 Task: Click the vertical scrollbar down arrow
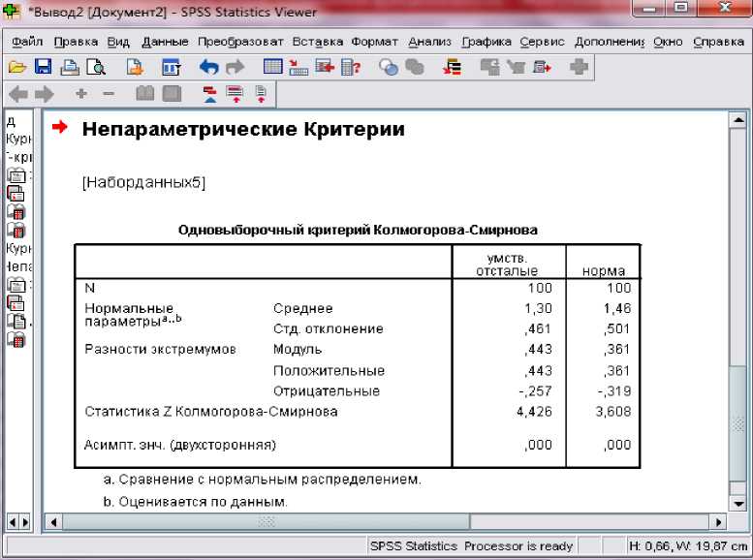point(737,503)
